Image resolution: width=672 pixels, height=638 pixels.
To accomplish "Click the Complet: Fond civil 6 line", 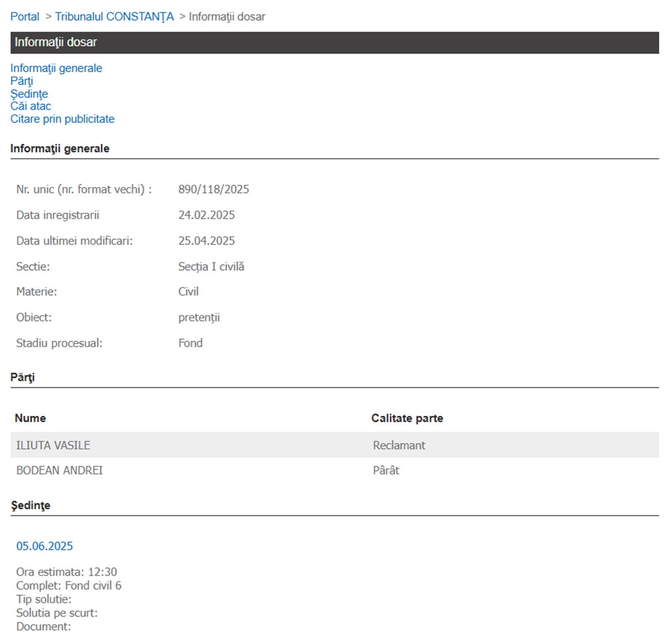I will click(69, 585).
